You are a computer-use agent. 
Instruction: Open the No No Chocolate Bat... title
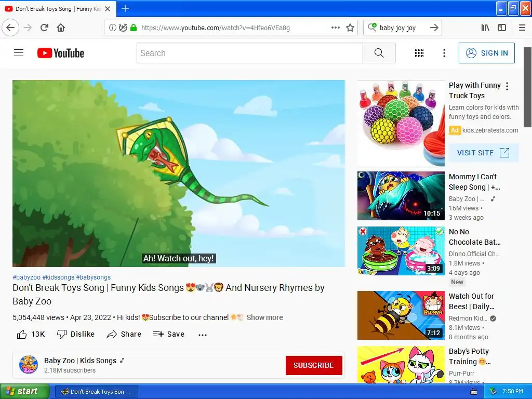click(x=474, y=237)
